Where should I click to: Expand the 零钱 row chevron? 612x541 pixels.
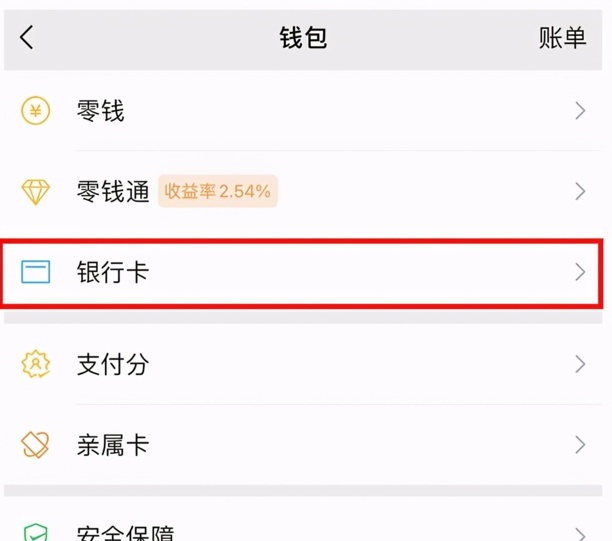[580, 111]
